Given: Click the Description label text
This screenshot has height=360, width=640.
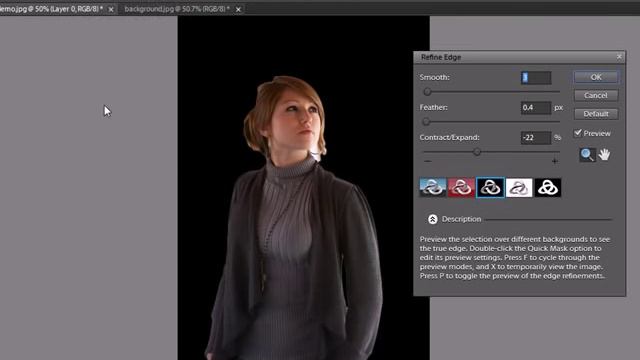Looking at the screenshot, I should [x=461, y=219].
